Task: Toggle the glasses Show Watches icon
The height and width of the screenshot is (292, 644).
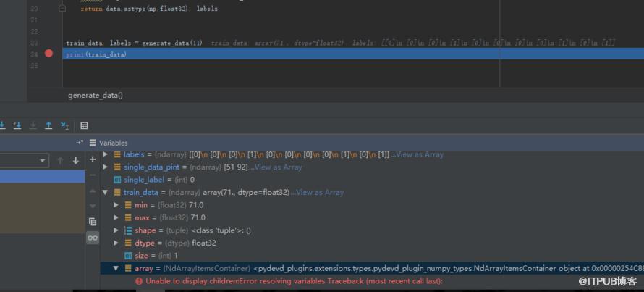Action: pos(93,238)
